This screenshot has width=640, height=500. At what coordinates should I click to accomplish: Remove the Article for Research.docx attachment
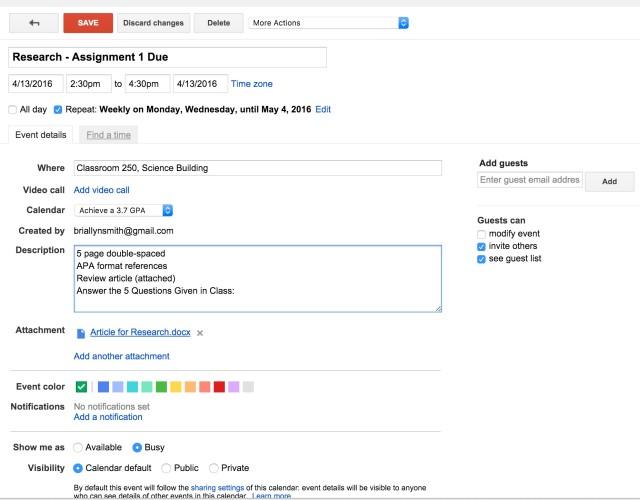coord(200,333)
